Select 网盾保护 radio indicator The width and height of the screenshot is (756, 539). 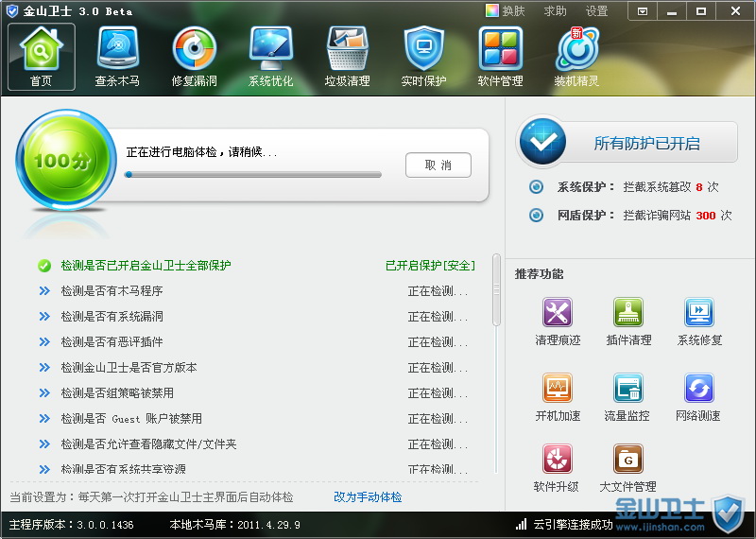point(536,216)
